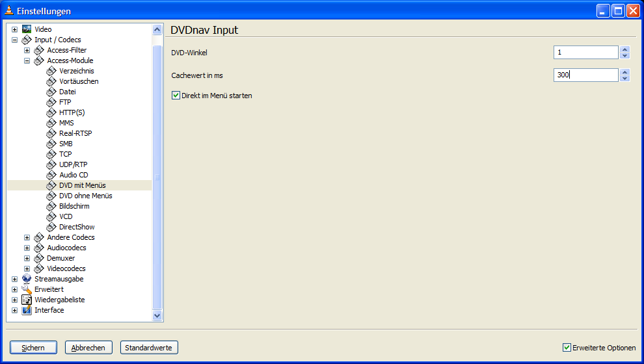The image size is (644, 364).
Task: Expand the Video tree node
Action: pos(15,29)
